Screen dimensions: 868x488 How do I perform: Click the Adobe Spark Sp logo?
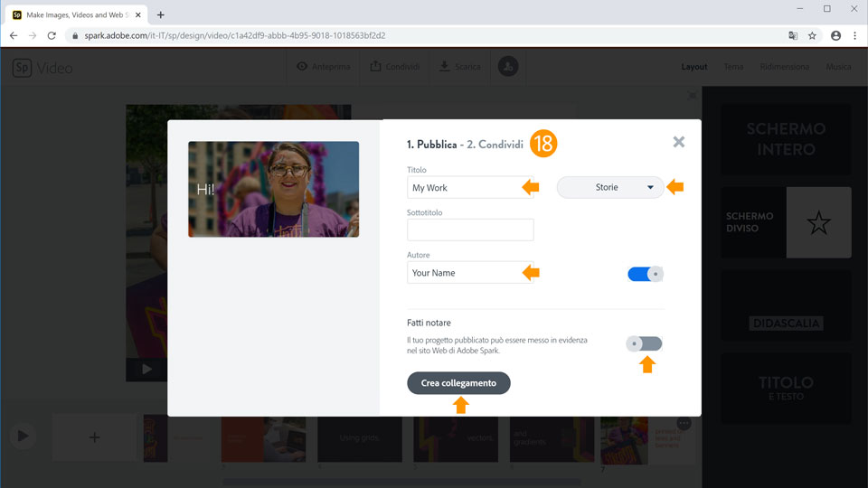22,68
